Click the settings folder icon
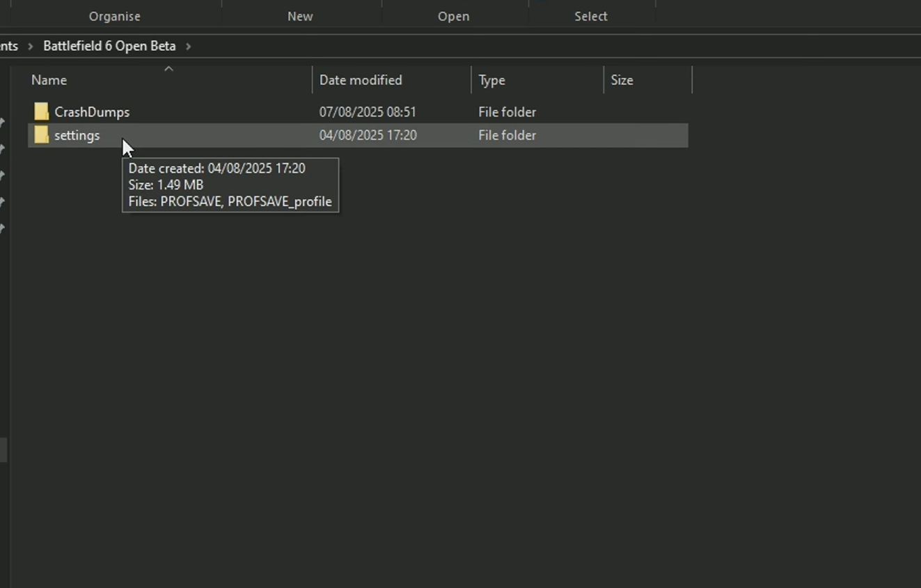The image size is (921, 588). pos(41,136)
